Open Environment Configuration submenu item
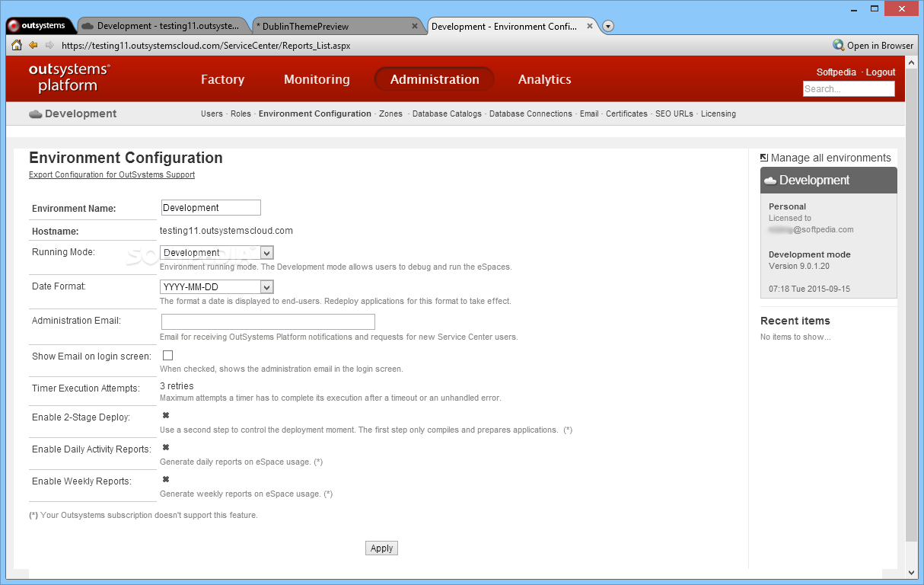This screenshot has width=924, height=585. tap(315, 113)
